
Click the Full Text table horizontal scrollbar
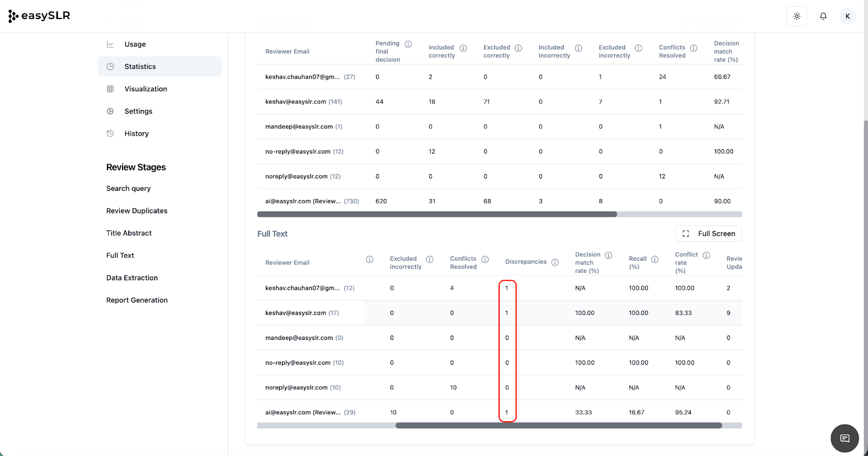click(558, 426)
